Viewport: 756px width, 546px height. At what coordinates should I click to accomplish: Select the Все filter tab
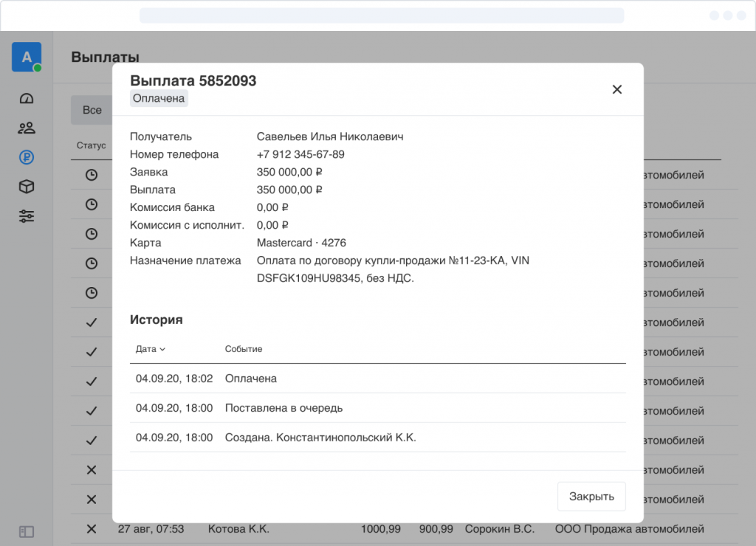click(92, 110)
